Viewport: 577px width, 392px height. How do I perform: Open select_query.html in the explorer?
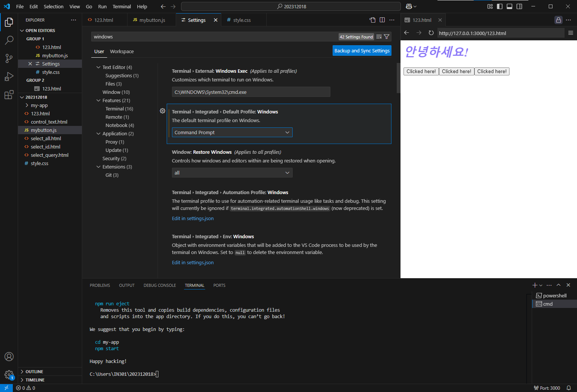click(x=50, y=155)
